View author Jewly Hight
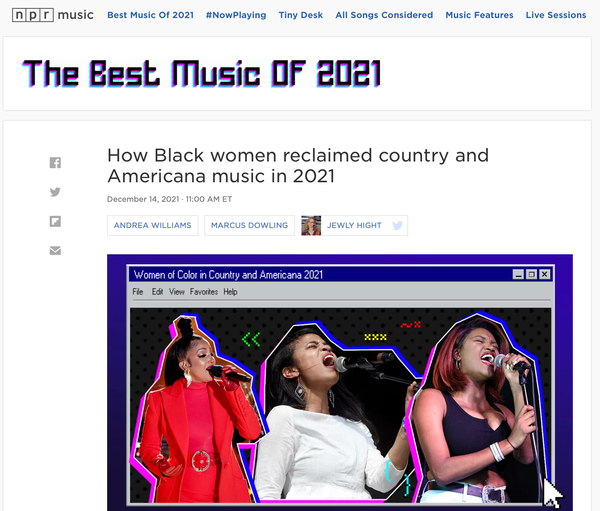The width and height of the screenshot is (600, 511). 354,225
